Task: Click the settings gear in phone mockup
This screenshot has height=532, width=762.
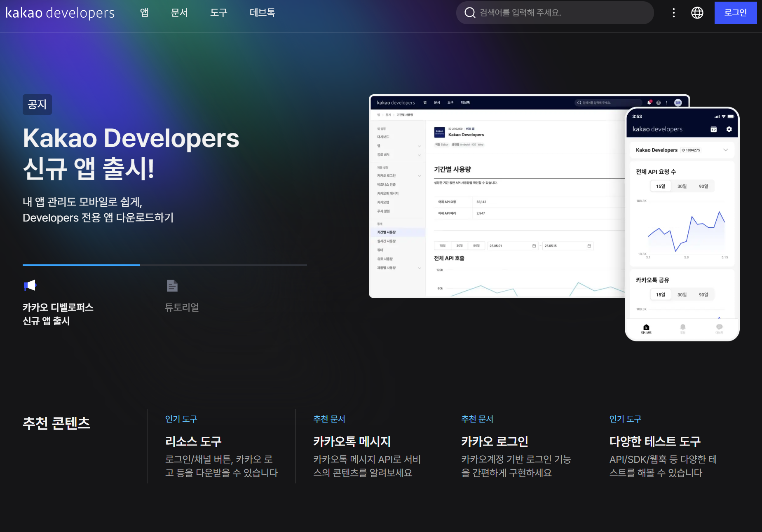Action: coord(729,129)
